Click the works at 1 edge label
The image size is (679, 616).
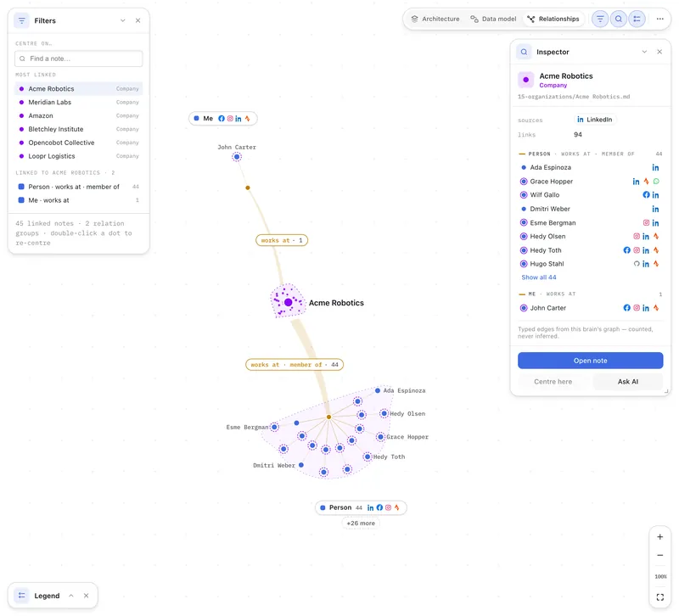[282, 240]
